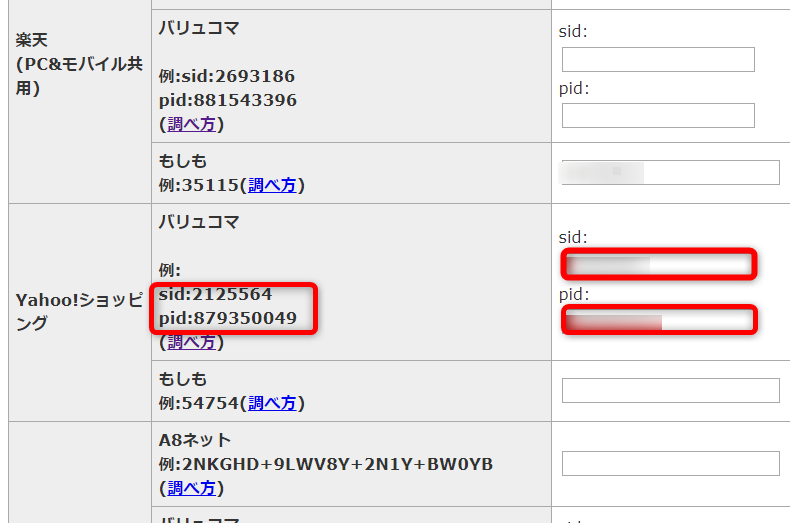Click the A8ネット label
This screenshot has height=523, width=790.
tap(195, 440)
